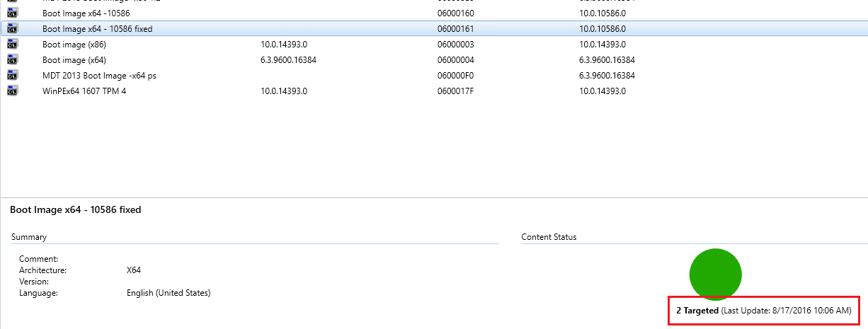This screenshot has height=329, width=868.
Task: Click the English (United States) language value
Action: click(x=168, y=293)
